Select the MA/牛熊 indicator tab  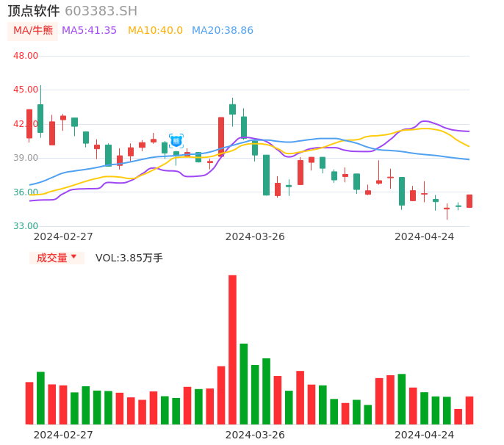pyautogui.click(x=33, y=31)
